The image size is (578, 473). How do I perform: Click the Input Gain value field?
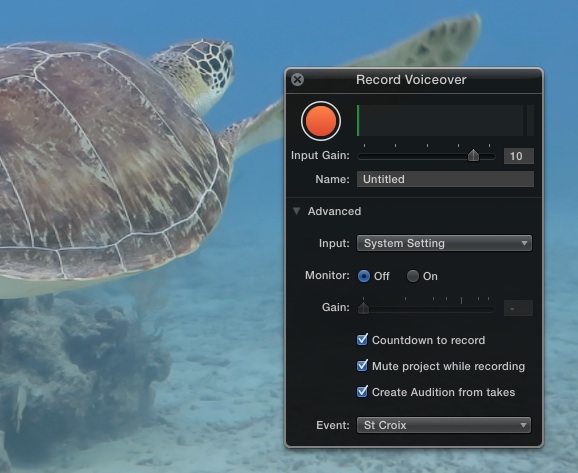click(519, 156)
